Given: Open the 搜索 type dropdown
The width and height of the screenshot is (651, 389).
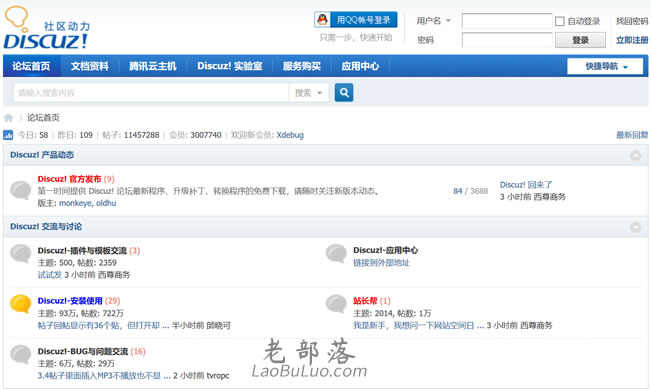Looking at the screenshot, I should point(308,93).
